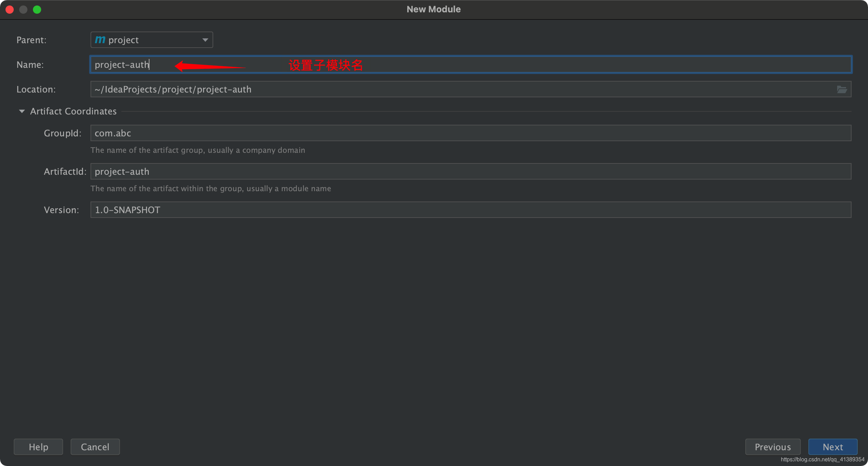Click the 'Version:' label
The width and height of the screenshot is (868, 466).
(61, 210)
